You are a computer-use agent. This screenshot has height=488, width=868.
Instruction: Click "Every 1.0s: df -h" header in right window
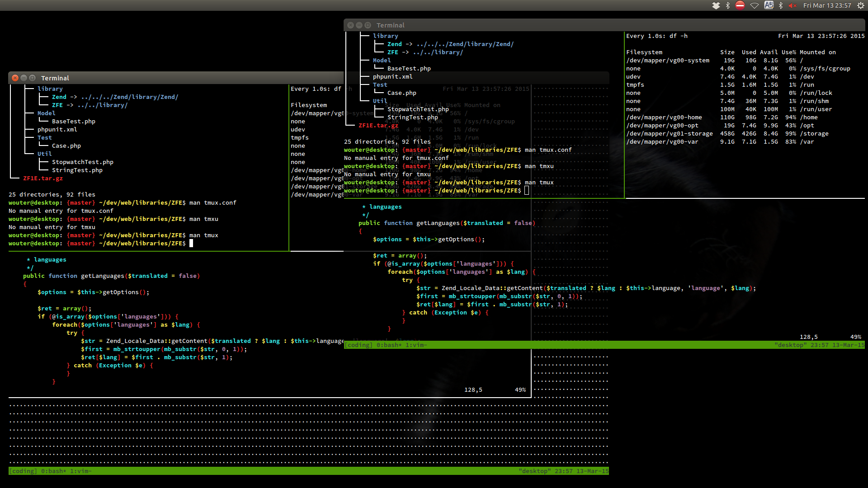click(x=657, y=36)
